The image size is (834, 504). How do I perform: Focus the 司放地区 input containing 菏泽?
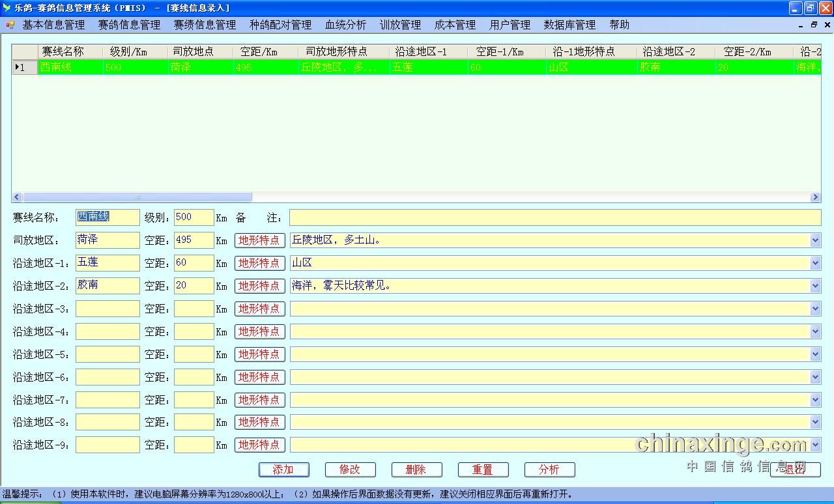point(108,240)
